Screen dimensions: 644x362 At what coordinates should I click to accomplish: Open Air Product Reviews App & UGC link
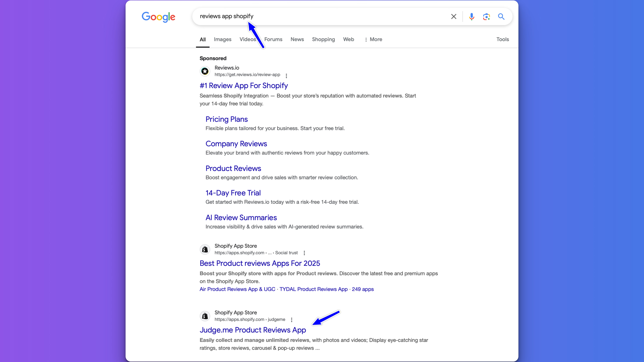(237, 289)
